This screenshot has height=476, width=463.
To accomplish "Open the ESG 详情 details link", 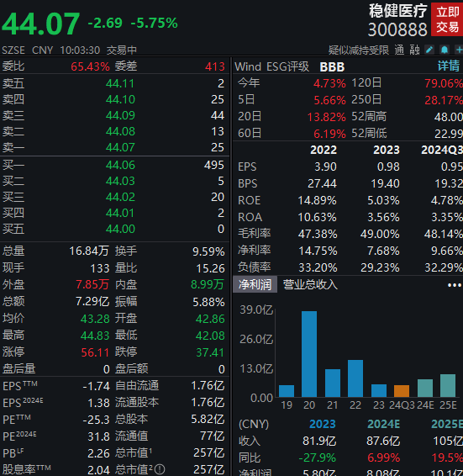I will pos(449,66).
